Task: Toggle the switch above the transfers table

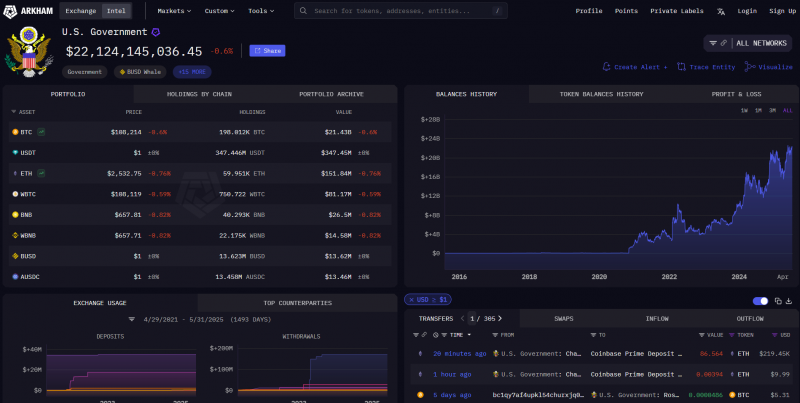Action: tap(759, 300)
